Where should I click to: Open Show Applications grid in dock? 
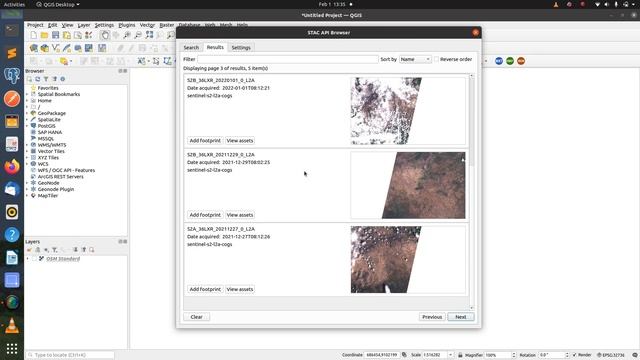pos(12,349)
